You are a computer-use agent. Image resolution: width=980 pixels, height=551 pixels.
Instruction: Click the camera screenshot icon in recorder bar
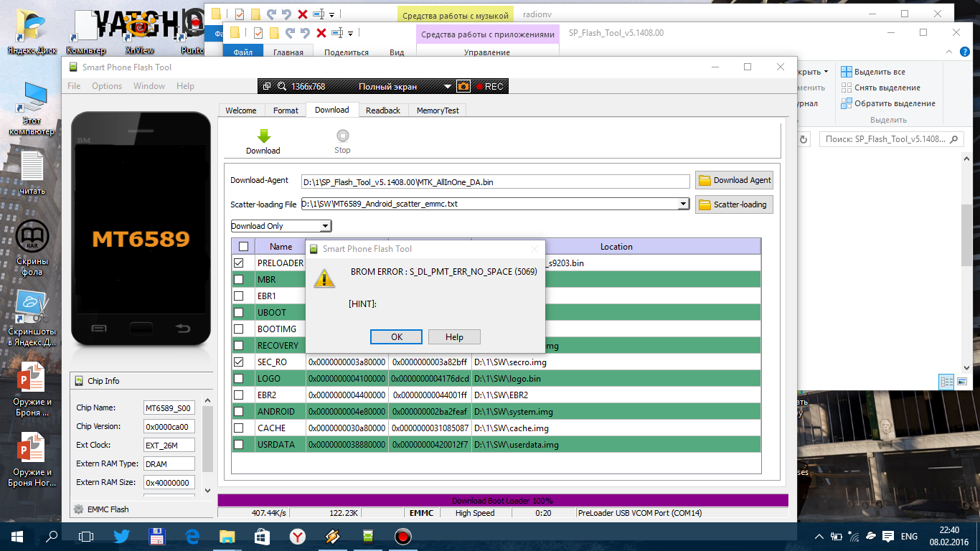tap(463, 86)
